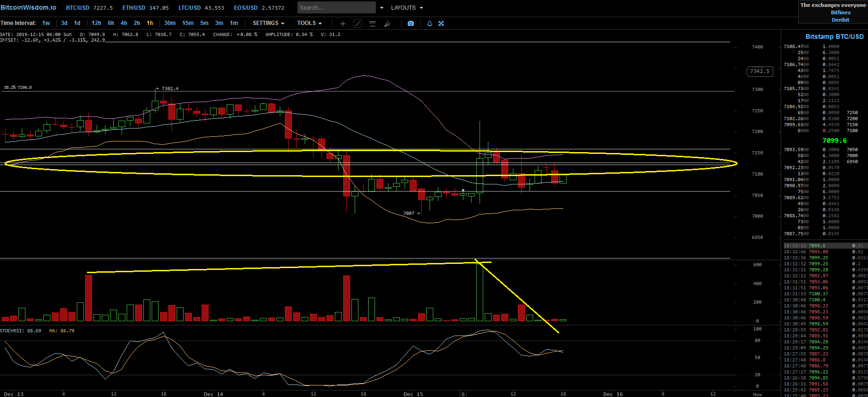Click the 7302.4 high price marker
This screenshot has height=397, width=868.
coord(167,88)
